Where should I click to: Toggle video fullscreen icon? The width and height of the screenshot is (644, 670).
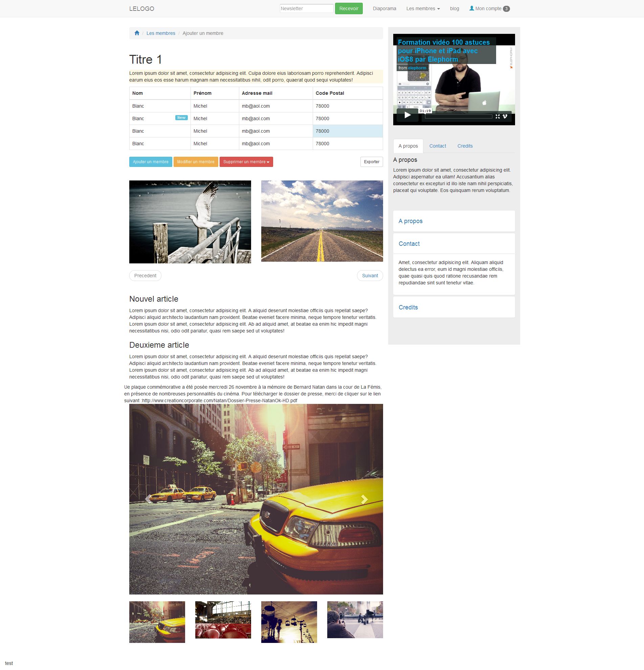click(x=497, y=116)
